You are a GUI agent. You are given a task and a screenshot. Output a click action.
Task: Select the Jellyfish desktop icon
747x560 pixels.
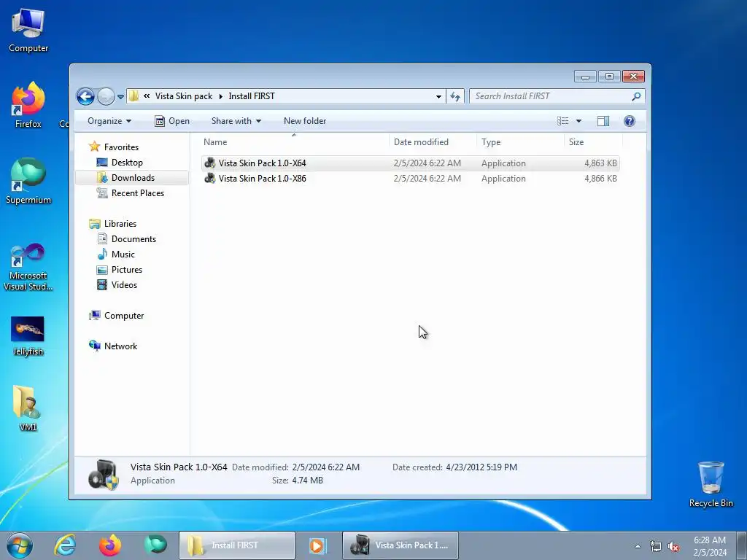point(28,336)
